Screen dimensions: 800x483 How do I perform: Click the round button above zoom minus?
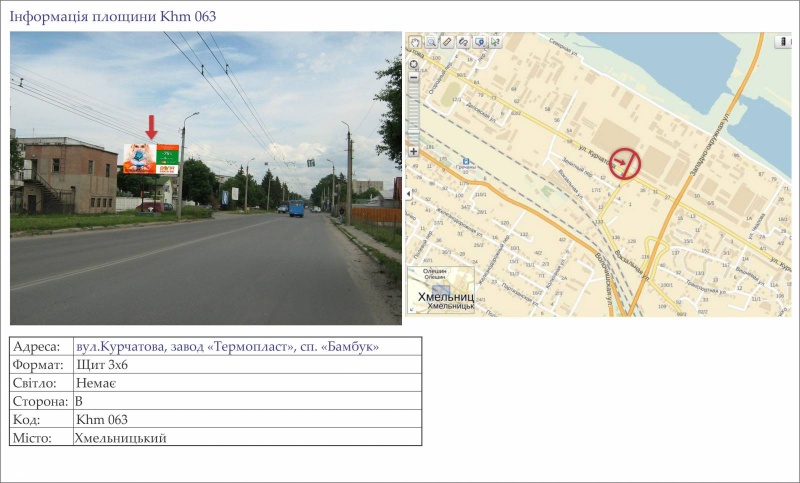[414, 64]
